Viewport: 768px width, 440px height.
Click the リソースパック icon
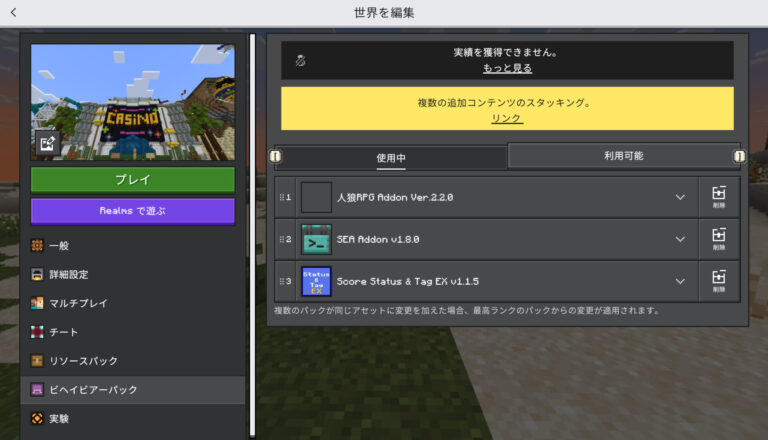pyautogui.click(x=37, y=361)
